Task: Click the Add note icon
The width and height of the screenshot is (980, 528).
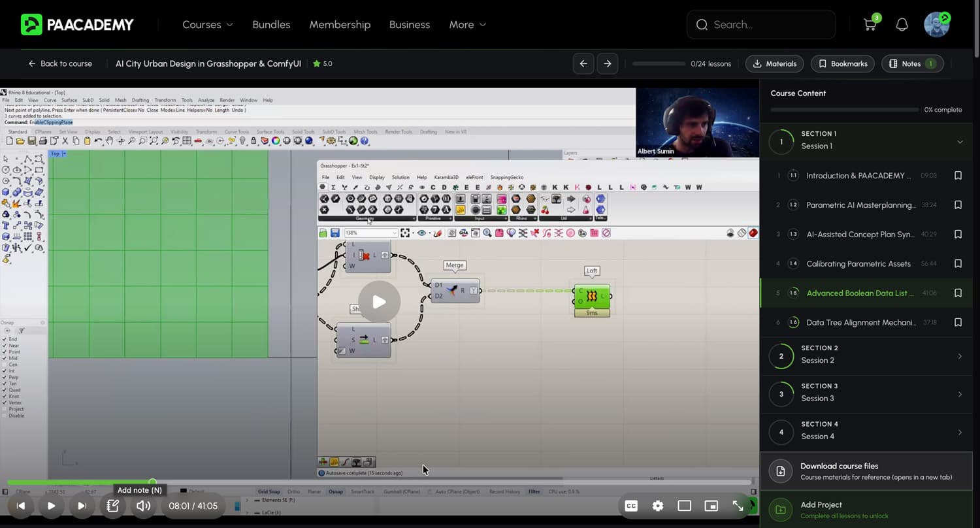Action: (x=112, y=505)
